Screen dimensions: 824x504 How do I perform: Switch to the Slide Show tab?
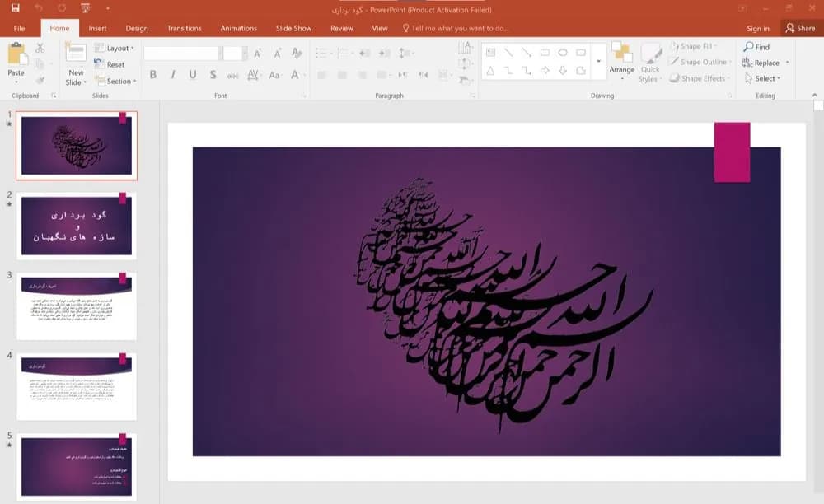[294, 28]
